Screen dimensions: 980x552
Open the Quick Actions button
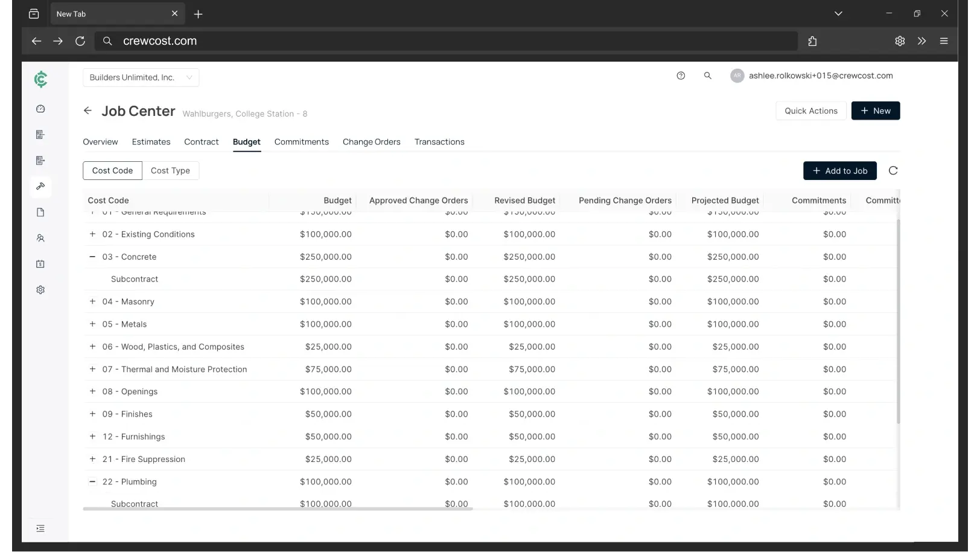tap(810, 111)
